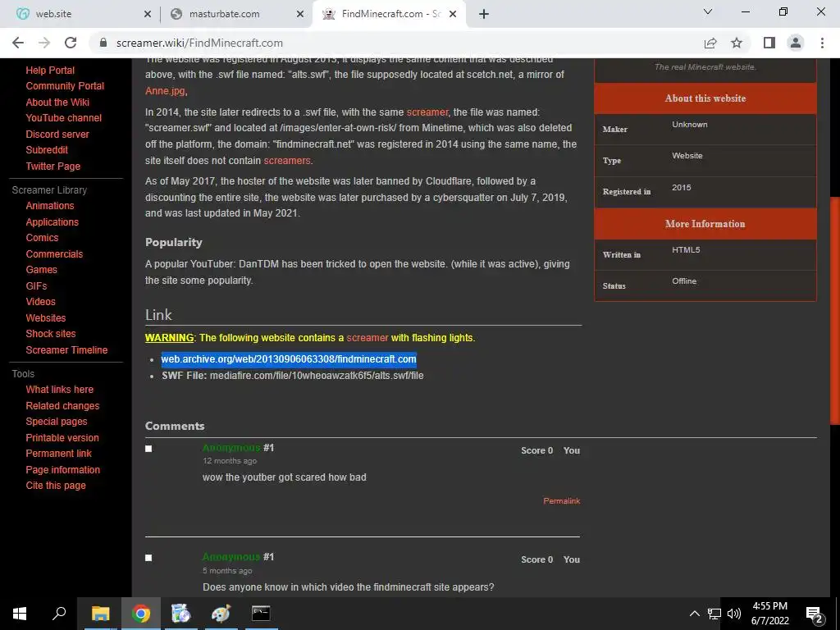Open Page information

point(62,469)
